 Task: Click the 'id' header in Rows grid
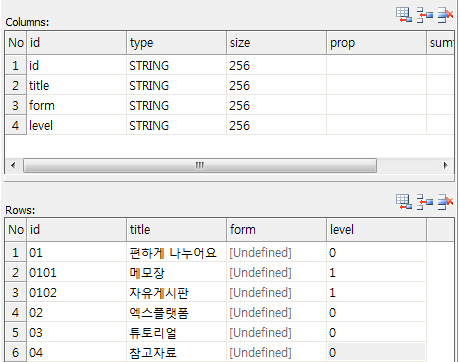click(76, 230)
